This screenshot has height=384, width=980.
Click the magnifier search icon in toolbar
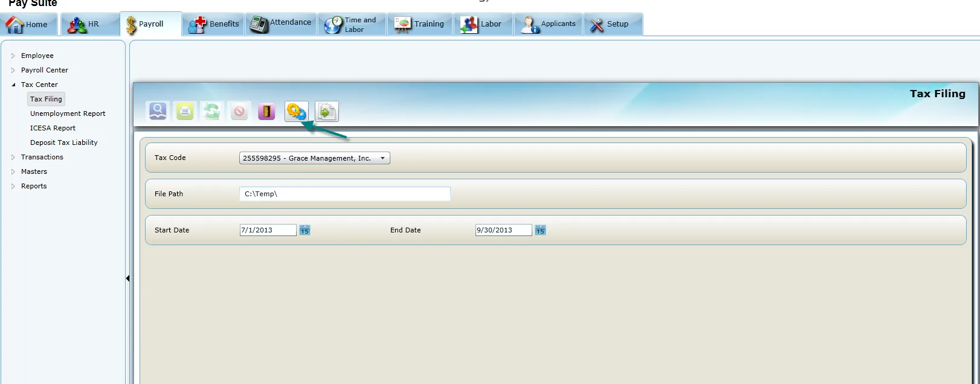[158, 111]
